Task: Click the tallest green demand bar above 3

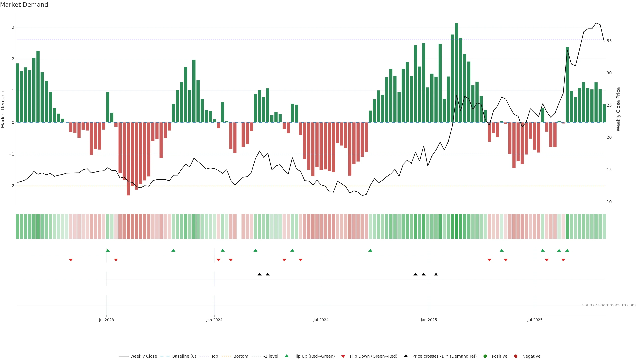Action: pyautogui.click(x=457, y=72)
